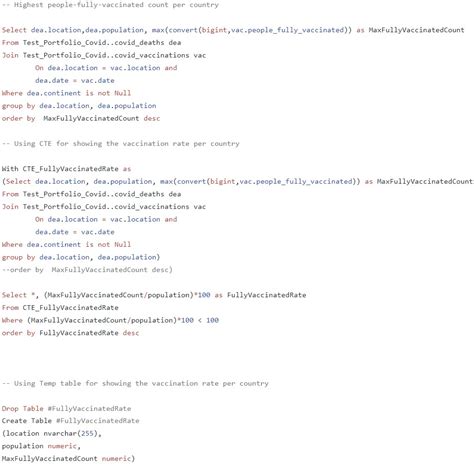The width and height of the screenshot is (474, 466).
Task: Click the 'Drop Table #FullyVaccinatedRate' line
Action: pyautogui.click(x=66, y=409)
